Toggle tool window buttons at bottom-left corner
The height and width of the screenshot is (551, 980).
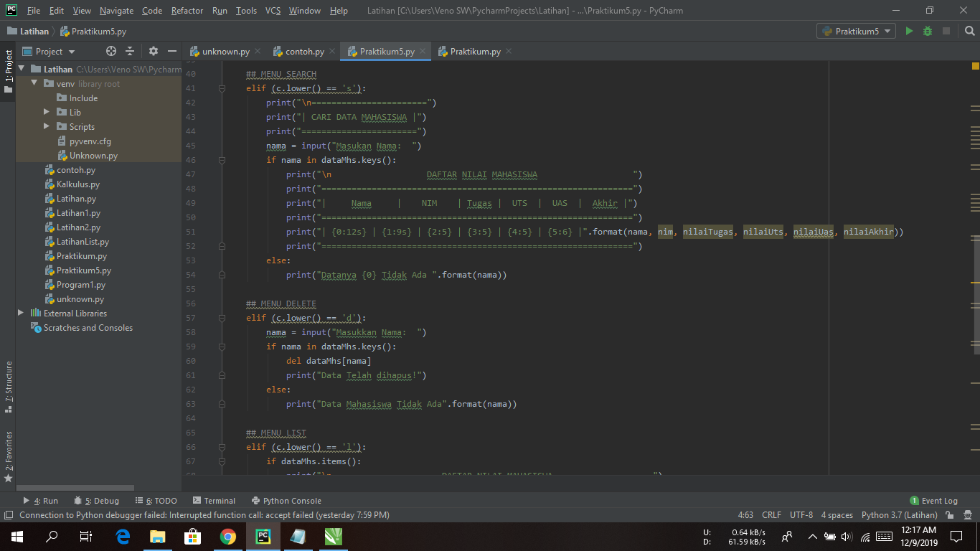click(8, 515)
